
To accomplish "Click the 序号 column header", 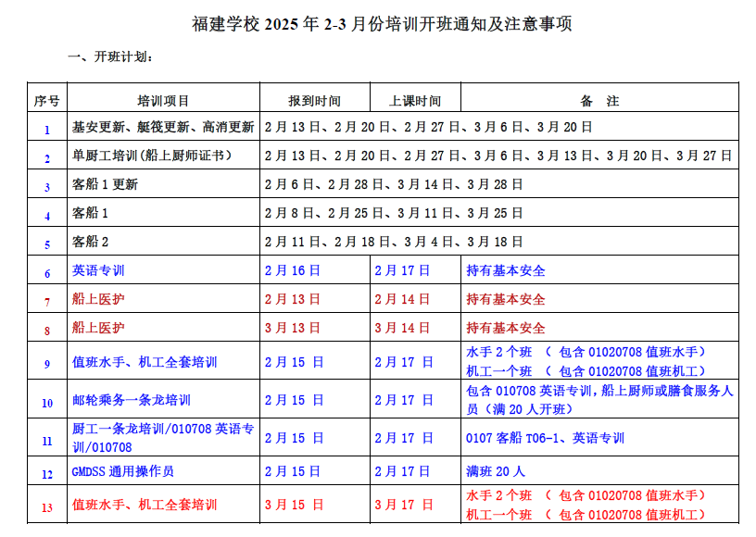I will pyautogui.click(x=46, y=101).
